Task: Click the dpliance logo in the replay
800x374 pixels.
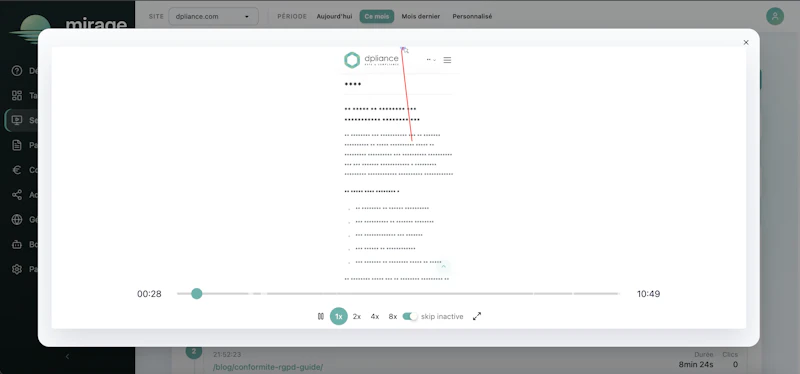Action: point(371,60)
